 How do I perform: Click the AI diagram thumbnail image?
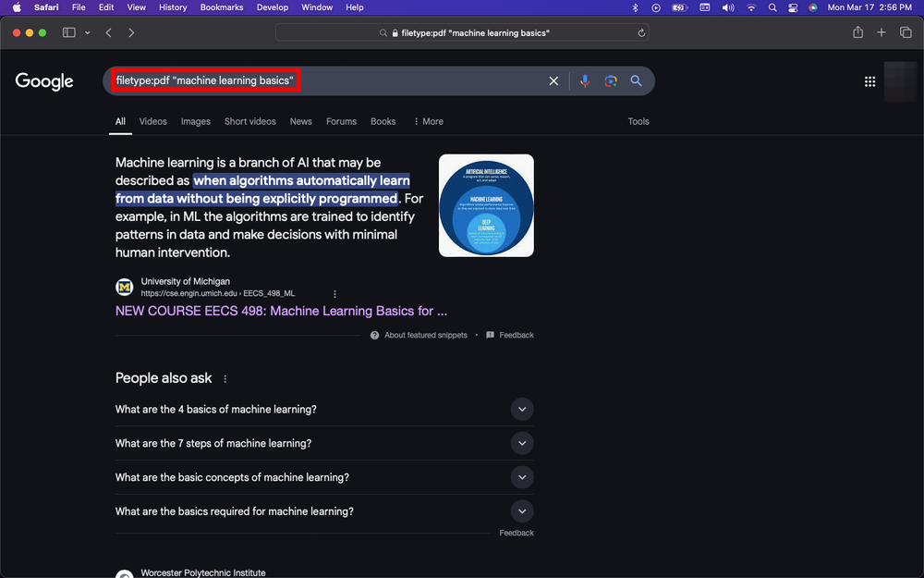click(486, 205)
